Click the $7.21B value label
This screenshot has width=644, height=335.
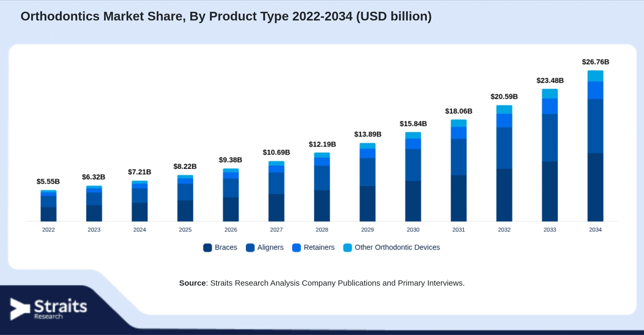tap(140, 172)
